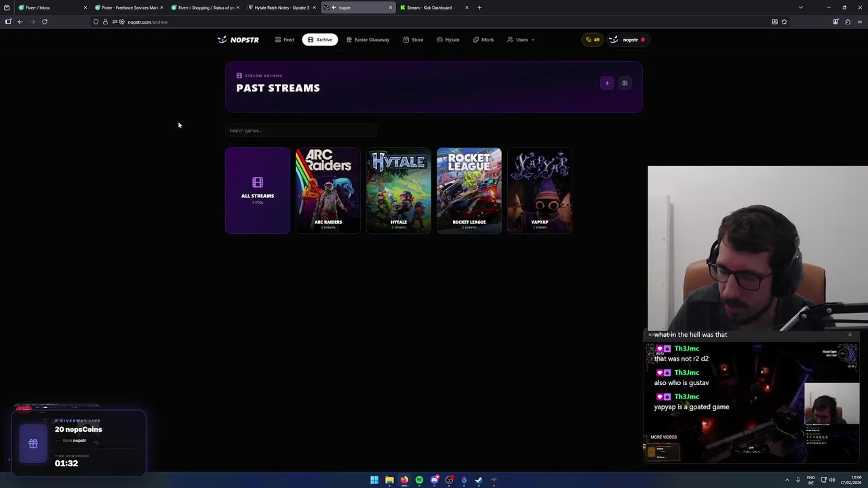The image size is (868, 488).
Task: Close the picture-in-picture video overlay
Action: point(850,334)
